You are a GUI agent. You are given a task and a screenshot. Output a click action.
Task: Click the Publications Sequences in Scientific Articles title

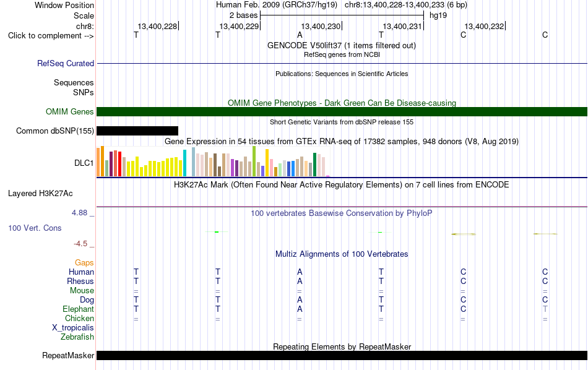pyautogui.click(x=342, y=74)
